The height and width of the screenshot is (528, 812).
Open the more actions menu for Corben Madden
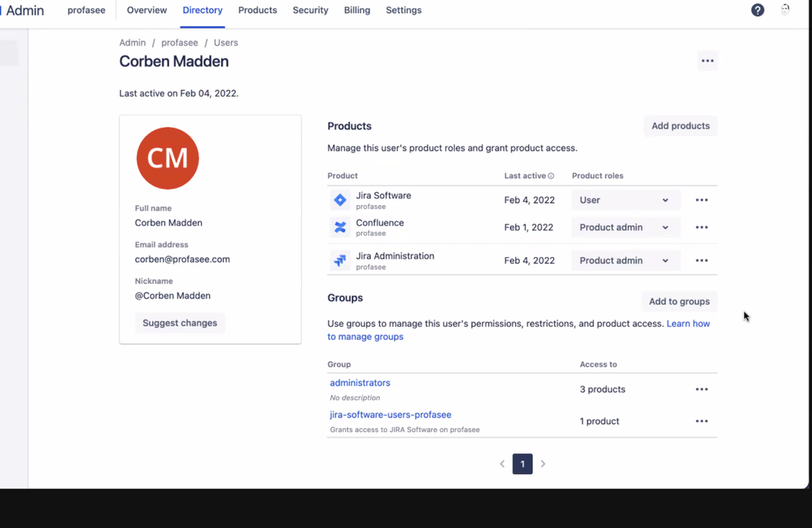pos(707,61)
